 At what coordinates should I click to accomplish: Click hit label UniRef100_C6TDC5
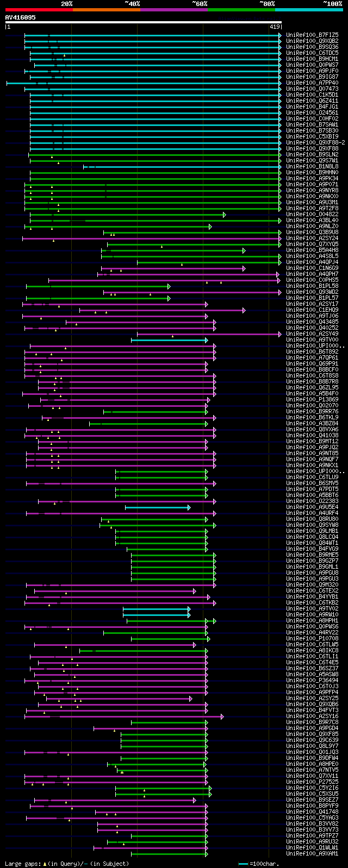312,53
